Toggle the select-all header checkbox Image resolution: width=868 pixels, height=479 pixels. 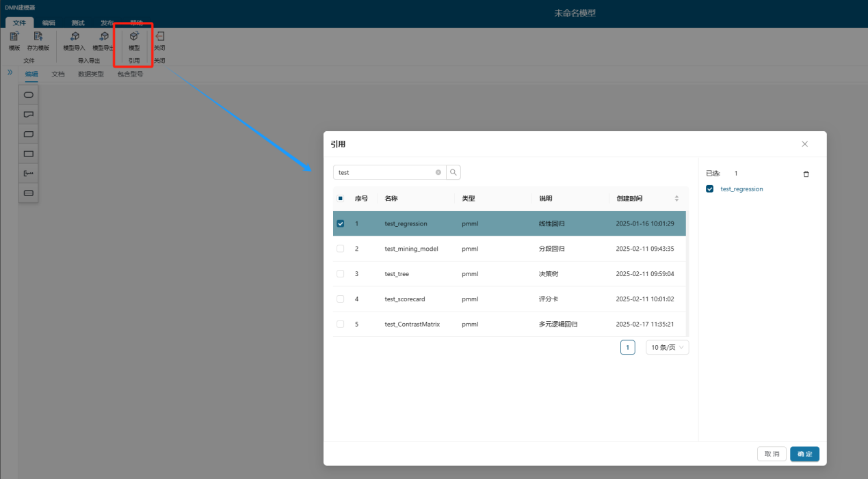[341, 199]
